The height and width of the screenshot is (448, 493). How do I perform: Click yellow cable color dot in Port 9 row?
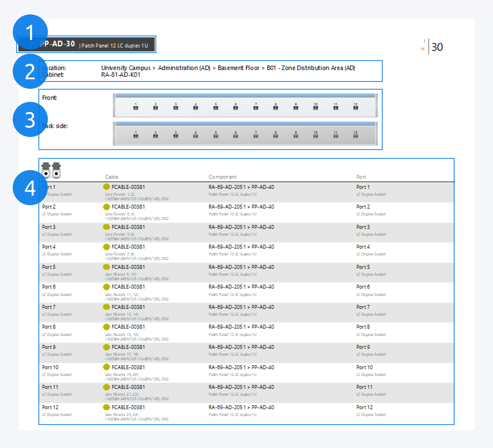coord(106,347)
